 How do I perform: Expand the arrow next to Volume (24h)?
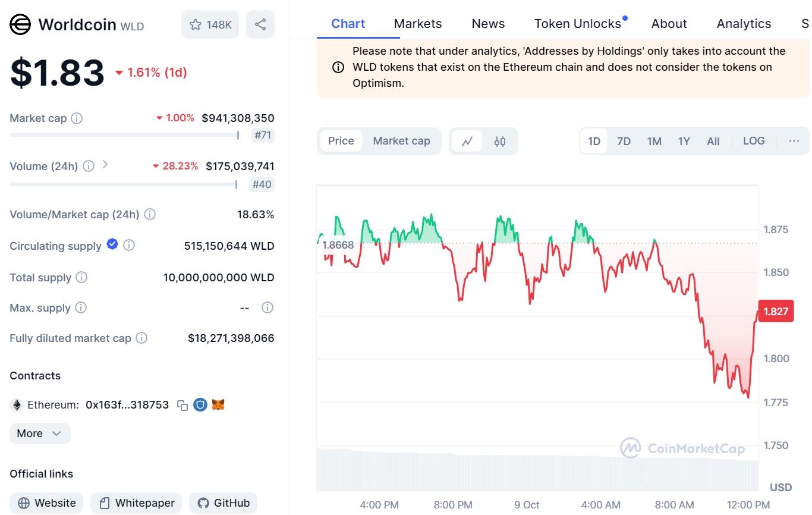pyautogui.click(x=105, y=165)
